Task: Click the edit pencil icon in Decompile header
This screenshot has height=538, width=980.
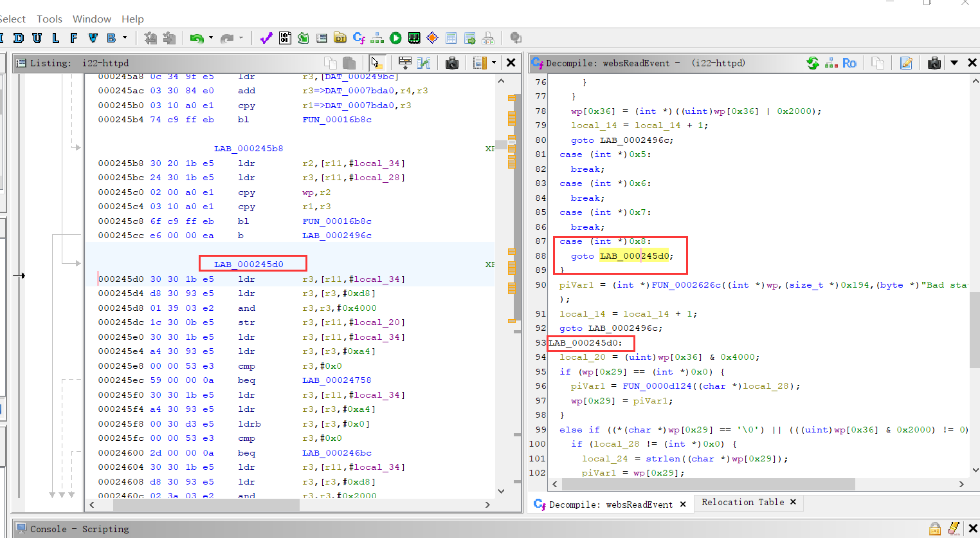Action: [906, 62]
